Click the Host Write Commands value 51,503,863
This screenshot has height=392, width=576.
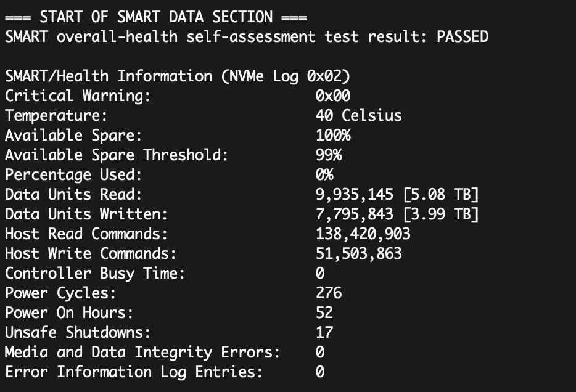[x=358, y=253]
